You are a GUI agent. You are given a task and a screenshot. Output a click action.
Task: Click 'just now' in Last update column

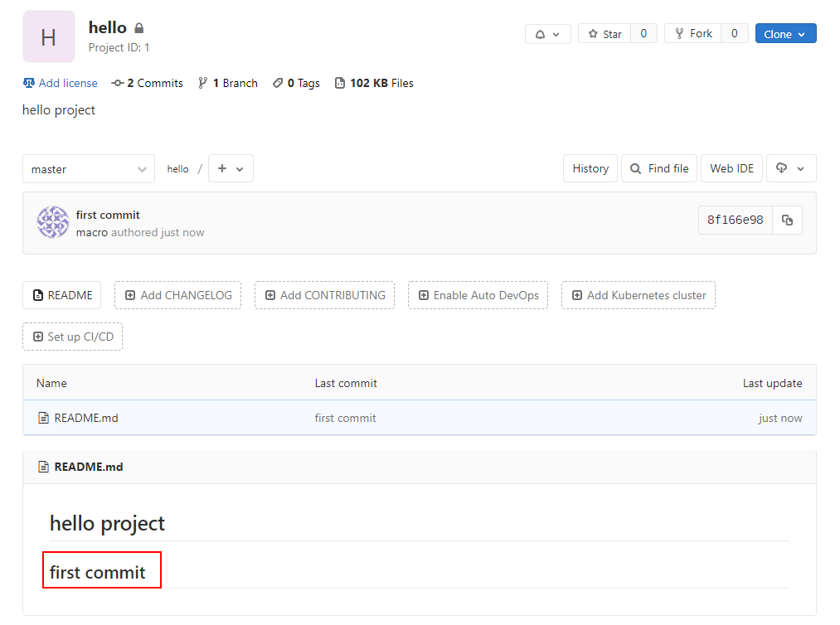780,418
